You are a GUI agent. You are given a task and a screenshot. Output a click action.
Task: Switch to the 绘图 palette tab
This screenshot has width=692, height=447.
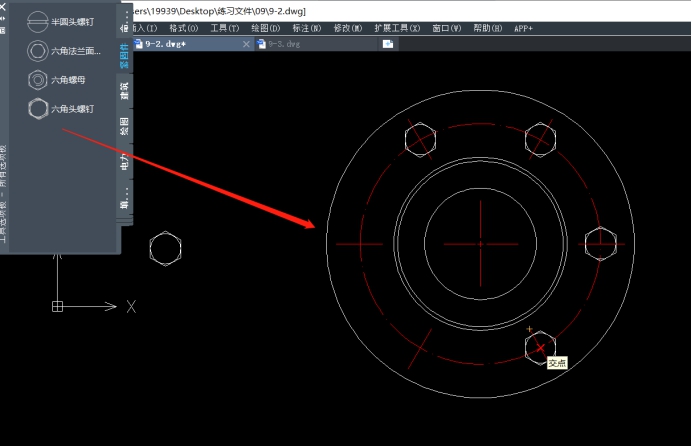(125, 126)
